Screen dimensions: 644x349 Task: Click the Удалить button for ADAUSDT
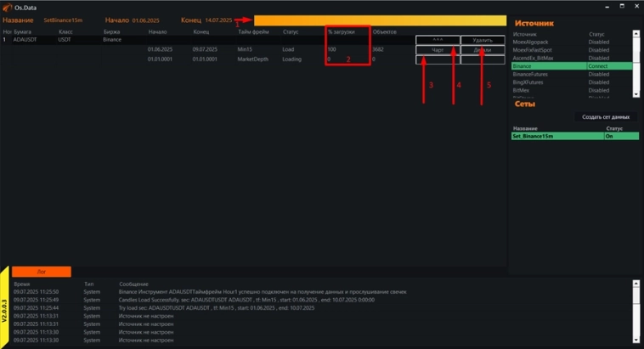(483, 40)
